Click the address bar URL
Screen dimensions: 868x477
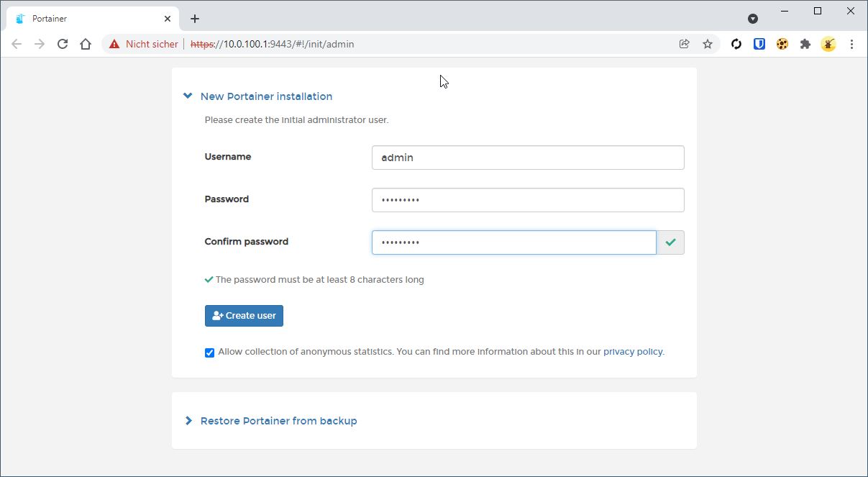[x=272, y=44]
